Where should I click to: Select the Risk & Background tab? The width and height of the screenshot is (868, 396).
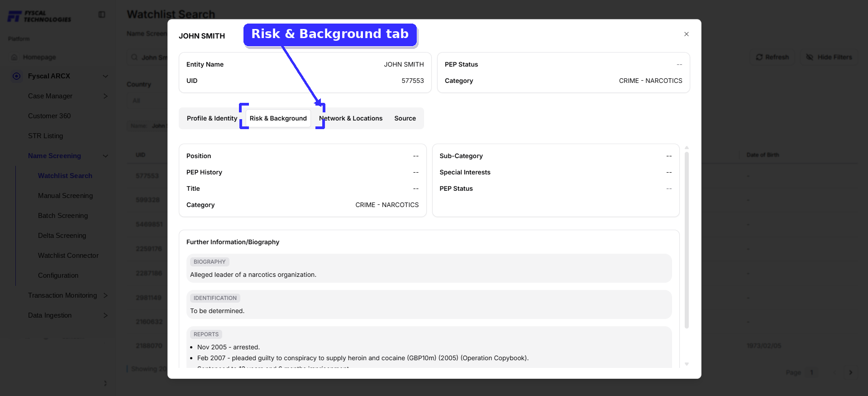point(278,118)
